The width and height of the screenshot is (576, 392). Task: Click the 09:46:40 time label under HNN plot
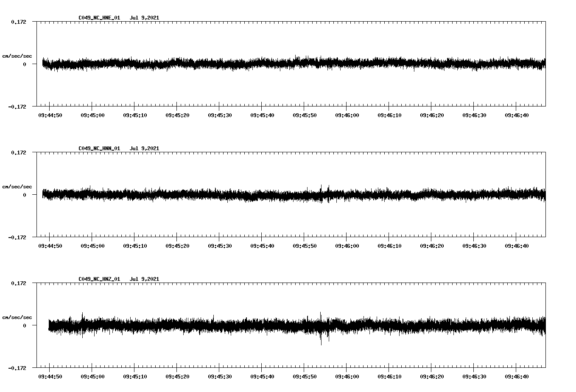517,246
